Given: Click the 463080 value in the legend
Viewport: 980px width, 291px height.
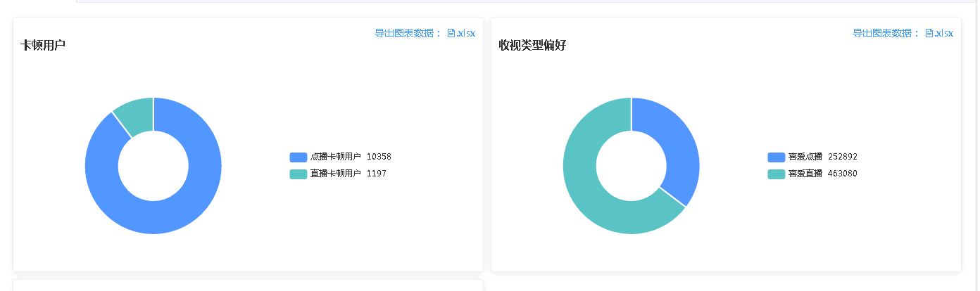Looking at the screenshot, I should (843, 174).
